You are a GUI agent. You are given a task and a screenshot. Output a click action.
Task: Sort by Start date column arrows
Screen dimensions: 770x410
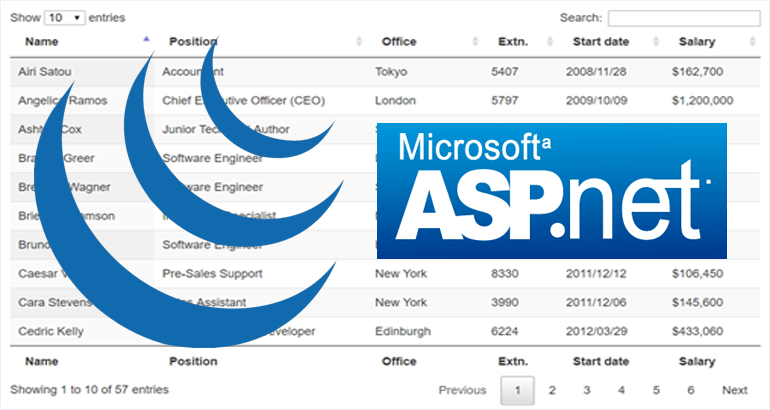(x=656, y=42)
